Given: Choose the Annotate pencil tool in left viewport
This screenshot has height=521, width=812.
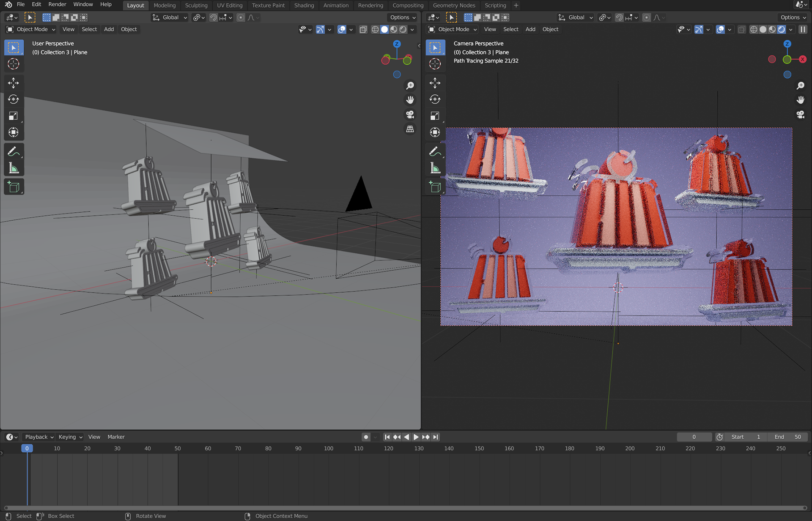Looking at the screenshot, I should point(14,151).
